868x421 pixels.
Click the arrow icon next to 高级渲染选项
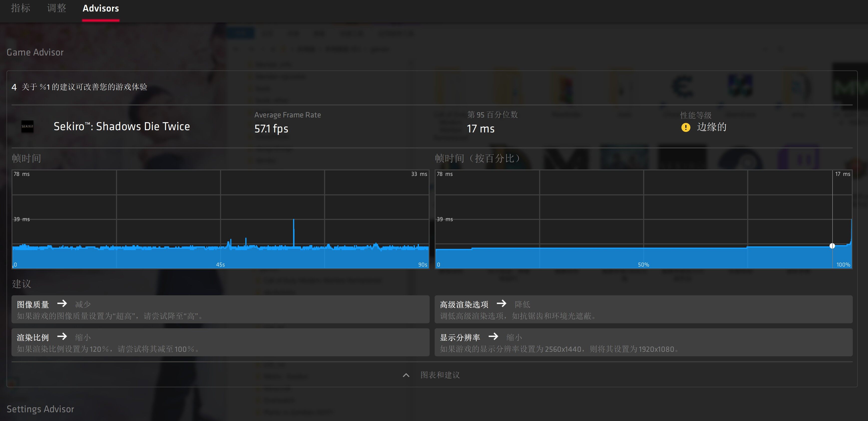pos(501,303)
